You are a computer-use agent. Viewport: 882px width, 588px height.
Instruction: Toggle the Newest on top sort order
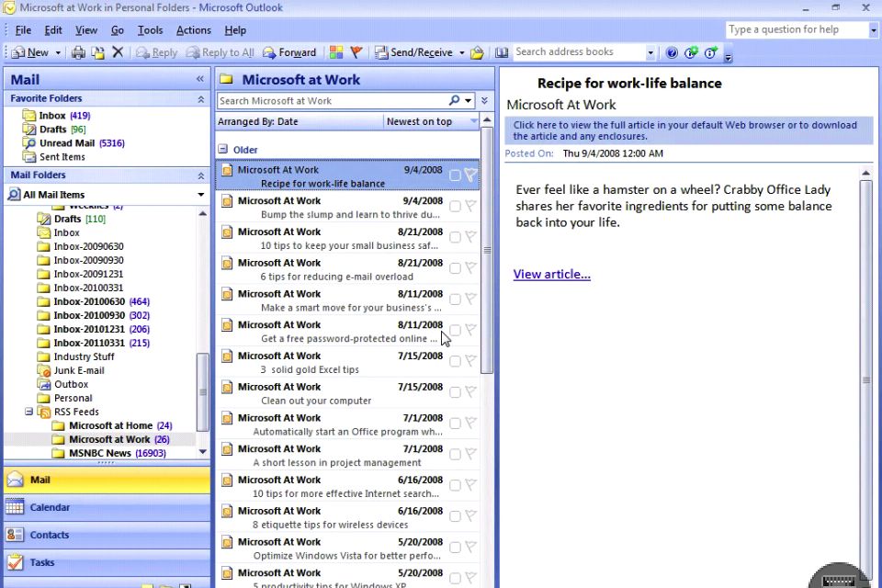431,121
